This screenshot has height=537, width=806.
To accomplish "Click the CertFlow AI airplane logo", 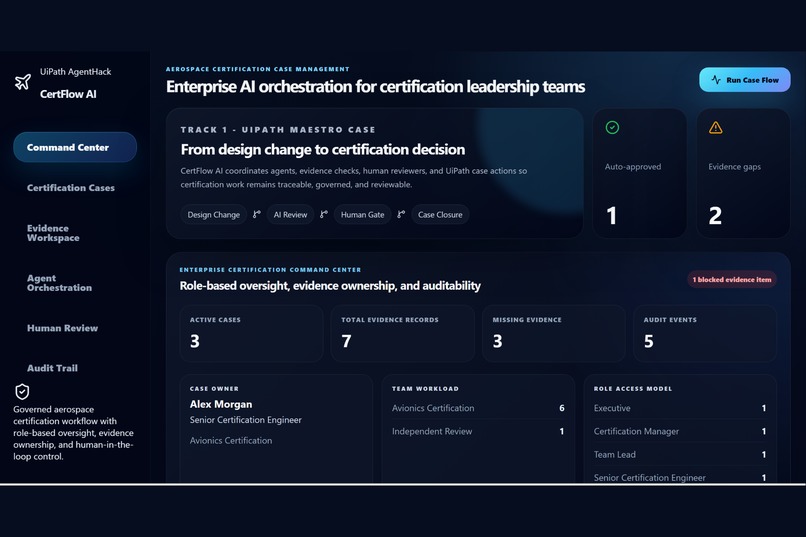I will tap(23, 82).
